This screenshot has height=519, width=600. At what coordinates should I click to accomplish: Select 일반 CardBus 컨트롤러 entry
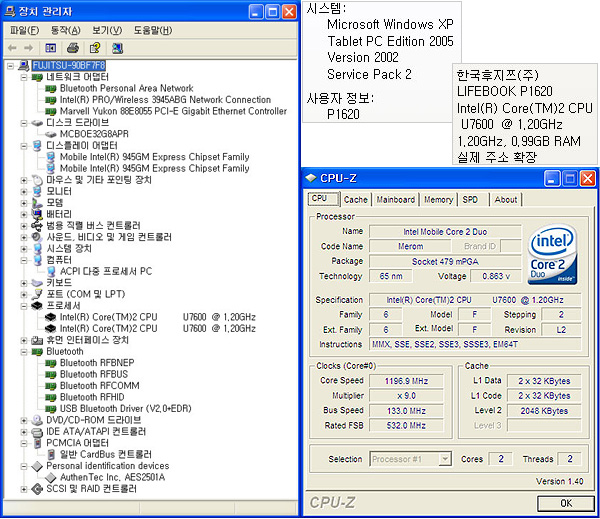click(106, 455)
